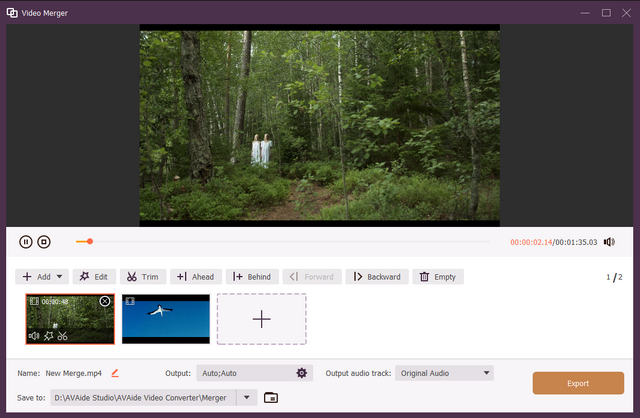Add a clip using the plus placeholder
Screen dimensions: 640x418
261,319
